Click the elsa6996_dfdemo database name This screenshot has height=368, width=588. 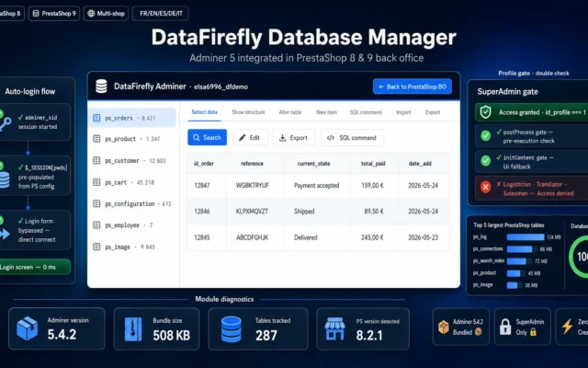(220, 86)
